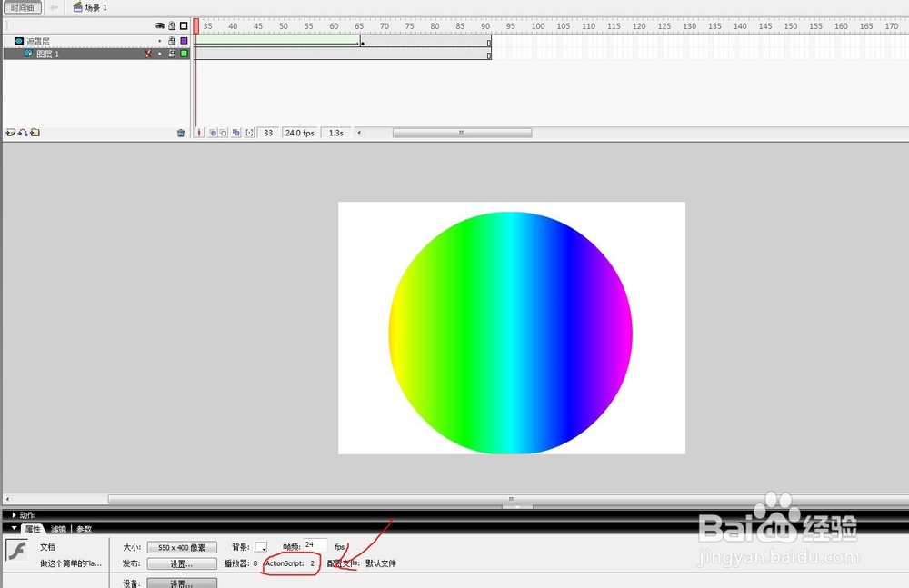Image resolution: width=909 pixels, height=588 pixels.
Task: Click the 默认文件 profile text
Action: click(381, 563)
